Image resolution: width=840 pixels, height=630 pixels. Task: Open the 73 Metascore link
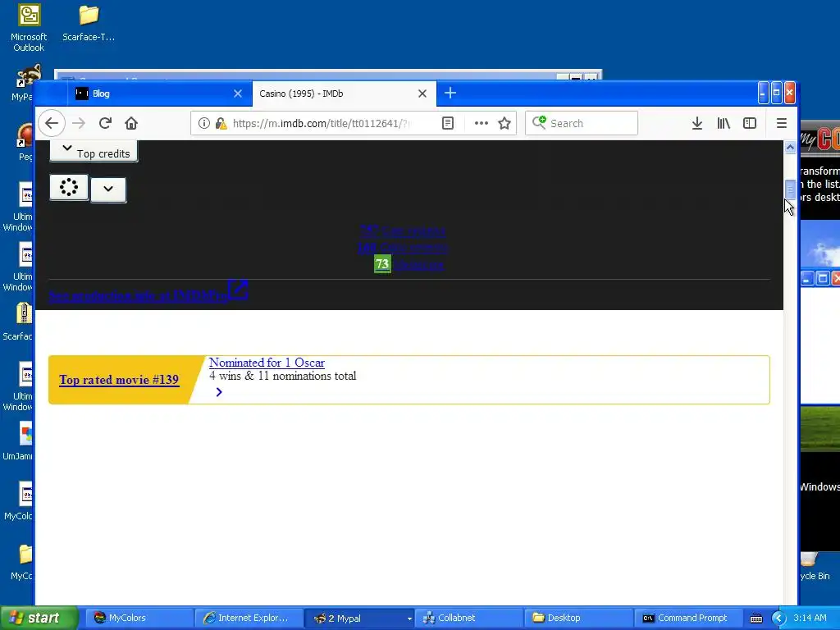tap(409, 264)
